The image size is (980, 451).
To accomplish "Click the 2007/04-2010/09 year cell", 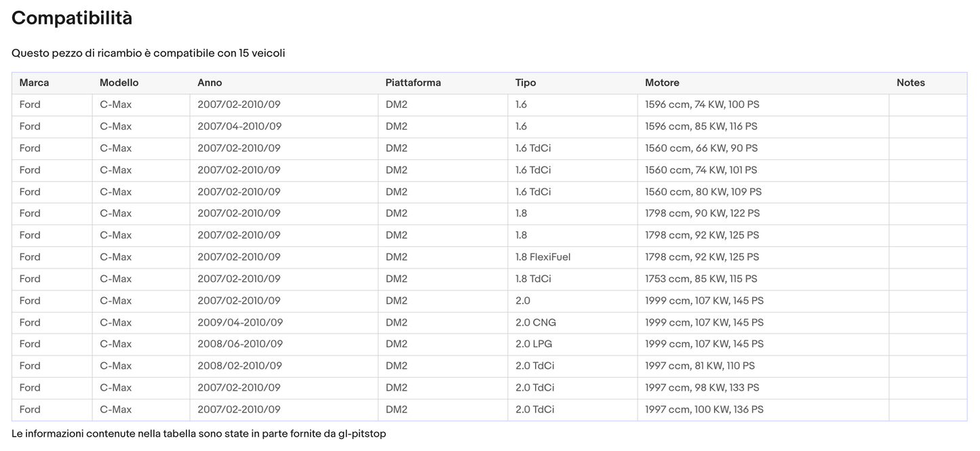I will [x=239, y=126].
